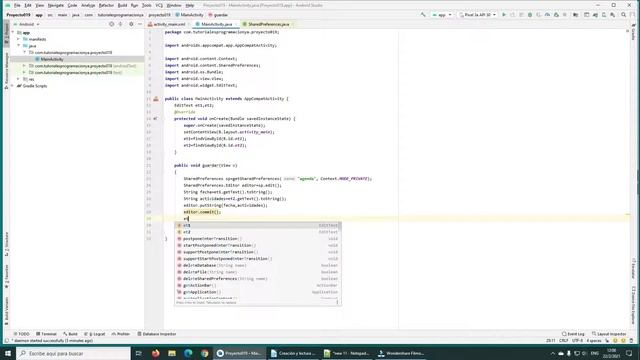Click the Windows taskbar search box
640x360 pixels.
tap(73, 353)
